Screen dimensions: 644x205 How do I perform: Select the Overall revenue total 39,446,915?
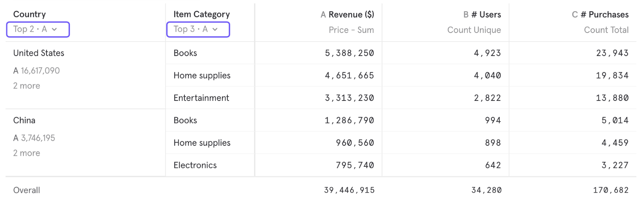[x=349, y=190]
